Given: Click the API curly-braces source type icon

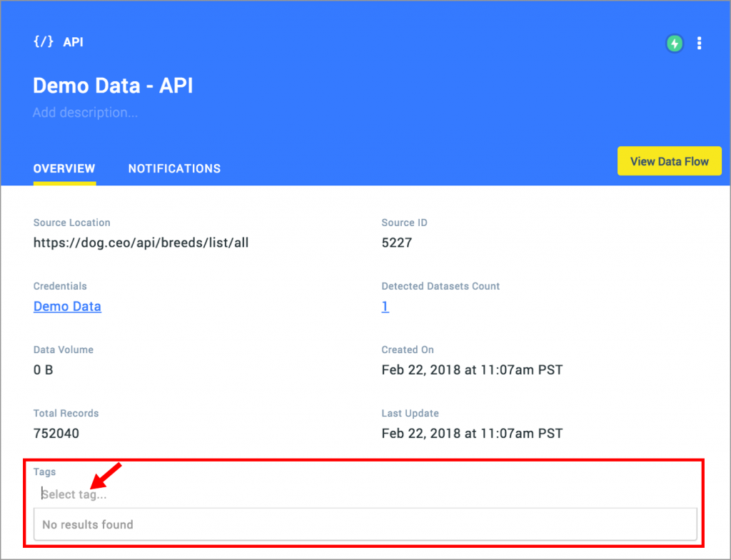Looking at the screenshot, I should pyautogui.click(x=43, y=42).
